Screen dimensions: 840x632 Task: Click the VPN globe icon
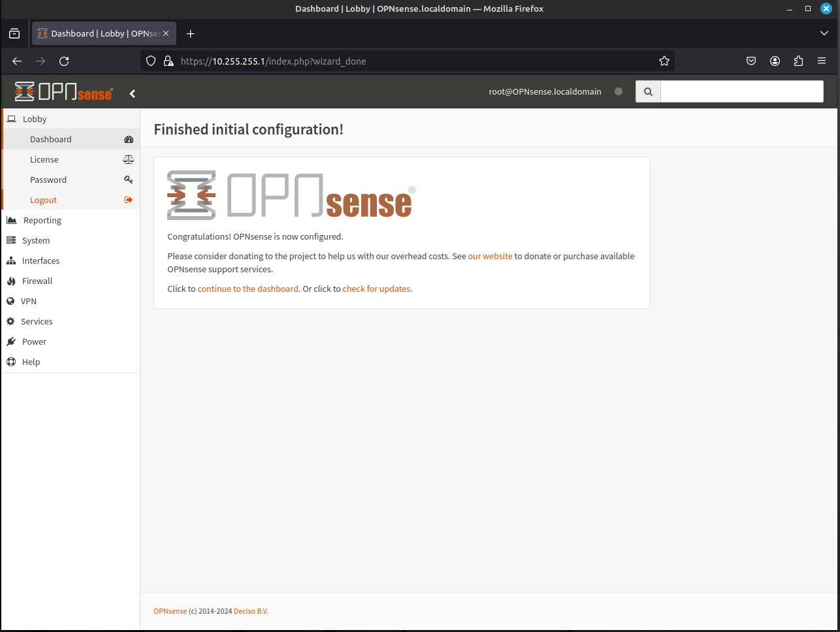10,301
